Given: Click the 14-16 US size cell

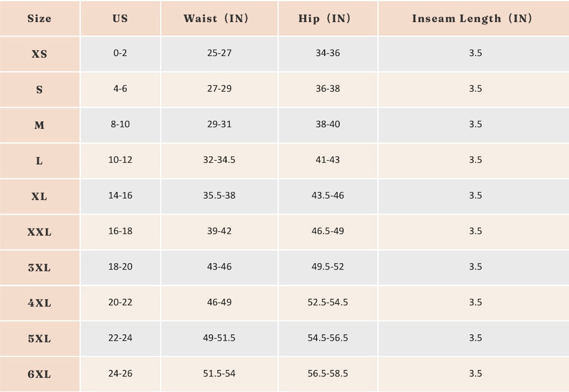Looking at the screenshot, I should [x=120, y=195].
